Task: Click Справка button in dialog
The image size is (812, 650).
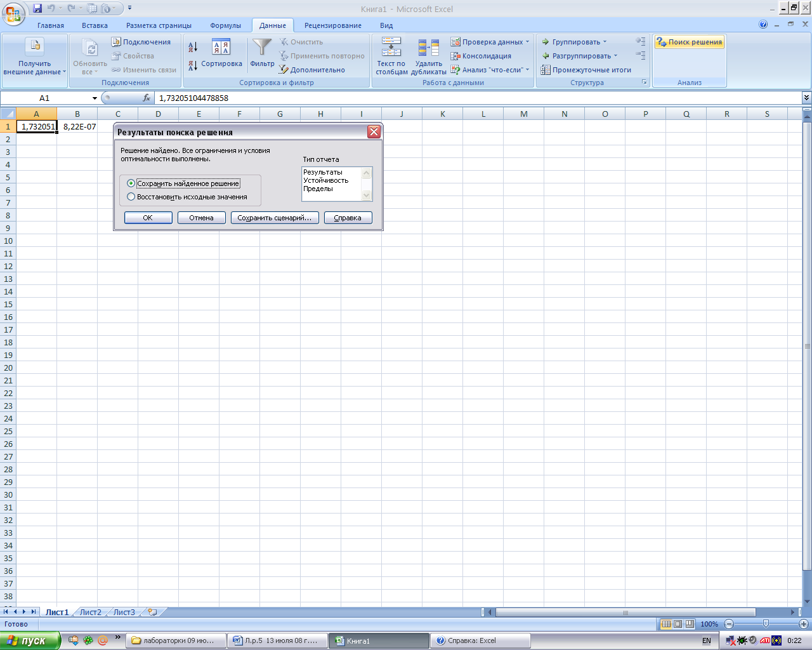Action: tap(348, 218)
